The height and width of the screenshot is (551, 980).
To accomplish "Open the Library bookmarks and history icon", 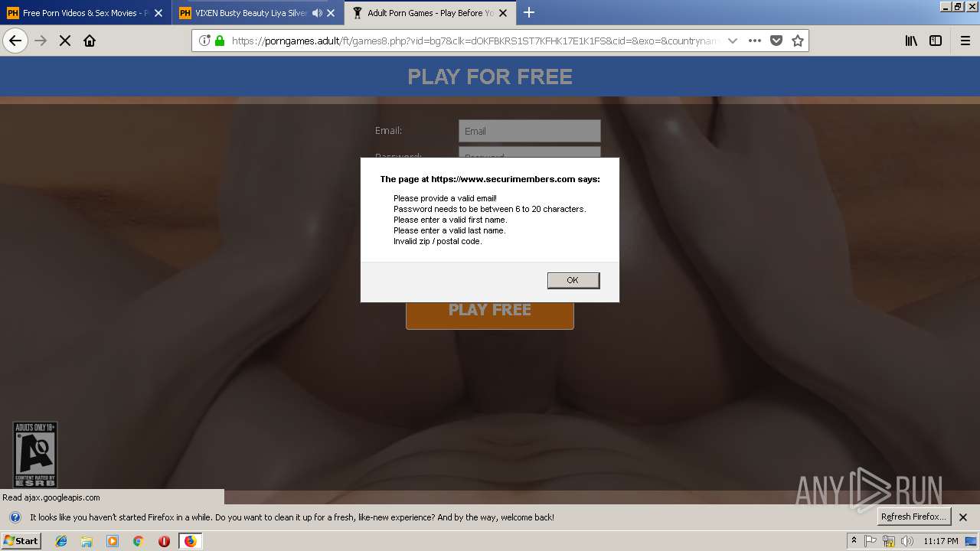I will [x=911, y=41].
